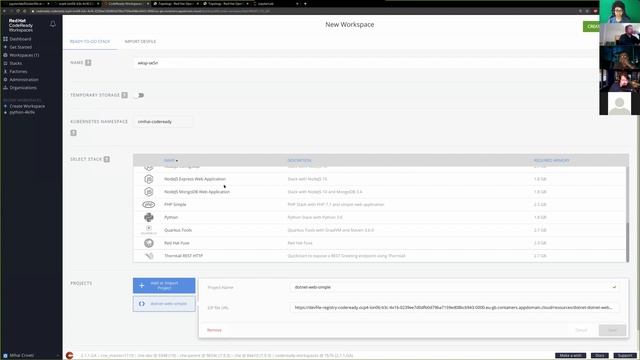Switch to the first Topology browser tab

click(176, 3)
